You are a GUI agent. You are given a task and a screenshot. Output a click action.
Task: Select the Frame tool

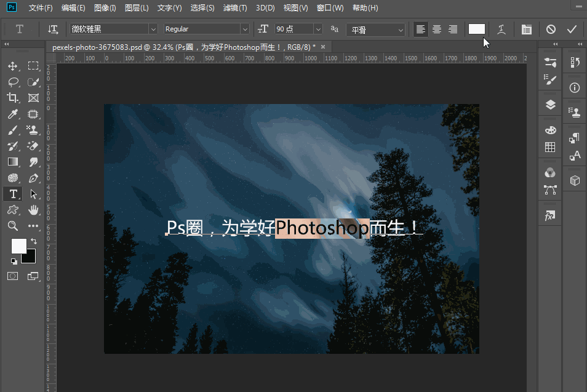click(x=33, y=98)
